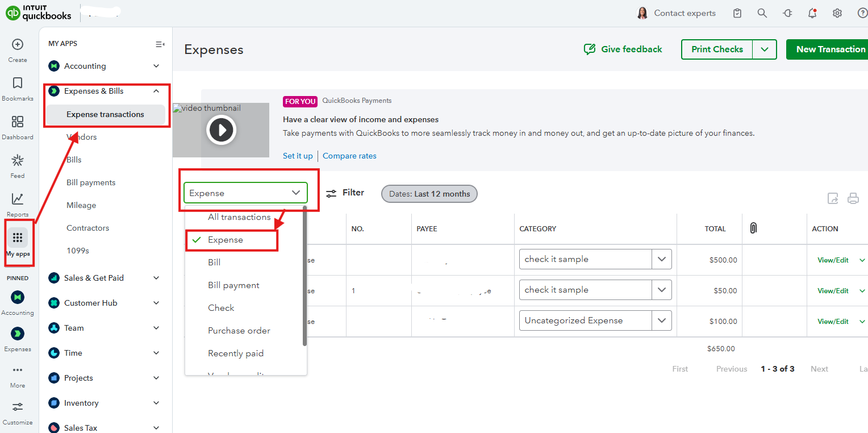Screen dimensions: 868x433
Task: Expand the Projects section
Action: [156, 378]
